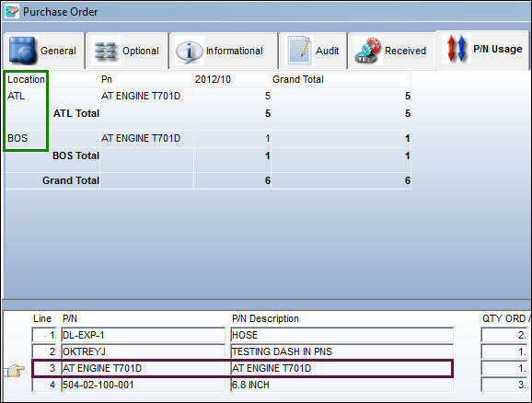The height and width of the screenshot is (403, 532).
Task: Click Line number 3 field
Action: click(43, 368)
